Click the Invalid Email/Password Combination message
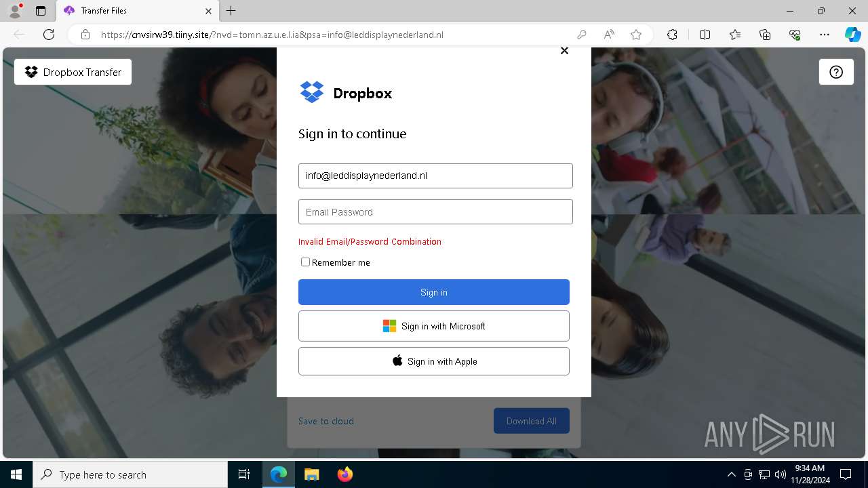Image resolution: width=868 pixels, height=488 pixels. pyautogui.click(x=370, y=241)
